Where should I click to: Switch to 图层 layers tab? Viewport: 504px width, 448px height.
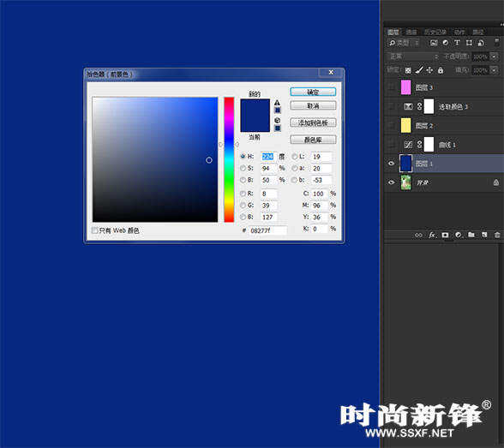pos(393,32)
